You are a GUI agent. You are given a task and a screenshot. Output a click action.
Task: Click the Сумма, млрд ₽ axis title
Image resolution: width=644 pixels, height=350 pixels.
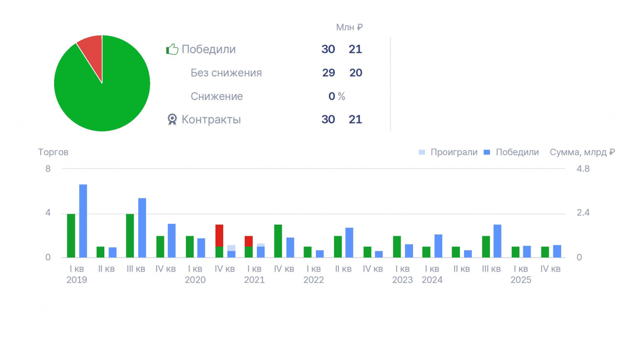tap(582, 152)
